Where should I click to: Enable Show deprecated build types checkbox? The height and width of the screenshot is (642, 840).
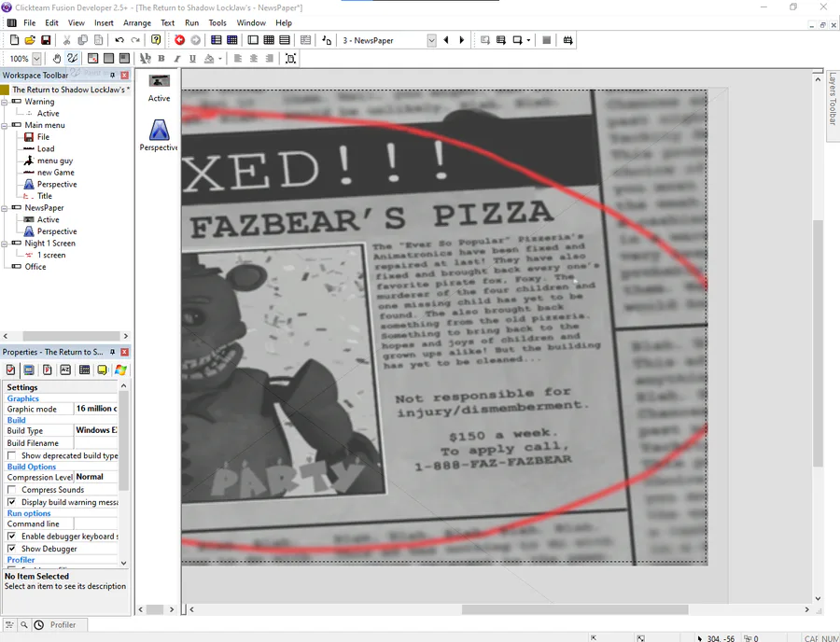click(11, 455)
